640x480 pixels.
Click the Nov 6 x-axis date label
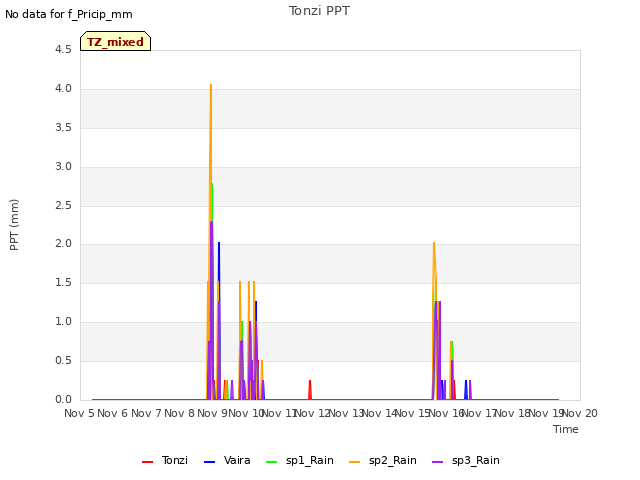pos(113,413)
